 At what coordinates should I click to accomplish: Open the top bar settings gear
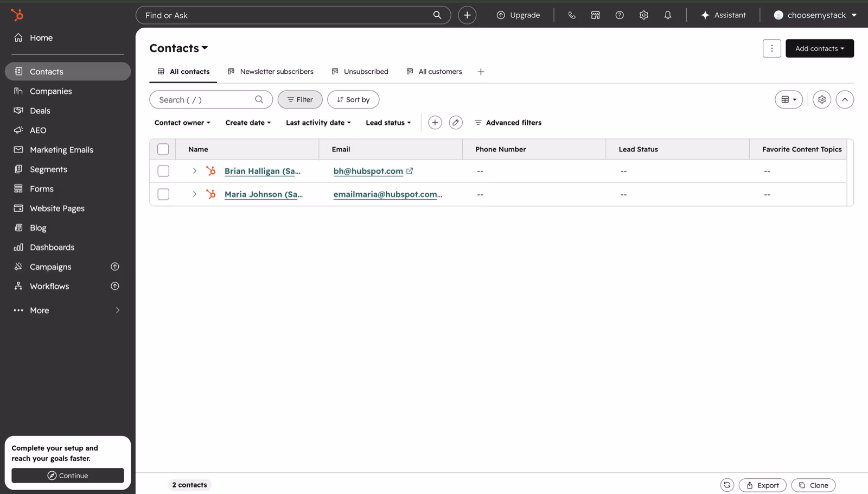tap(643, 15)
